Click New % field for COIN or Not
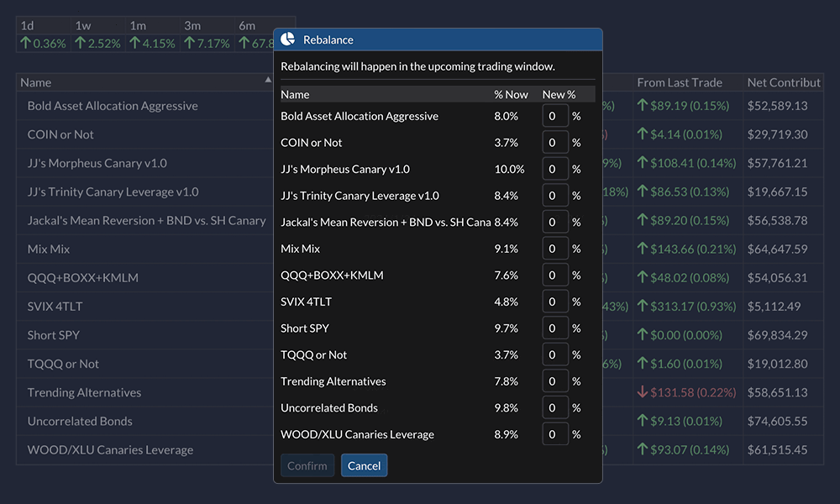Viewport: 840px width, 504px height. click(555, 143)
